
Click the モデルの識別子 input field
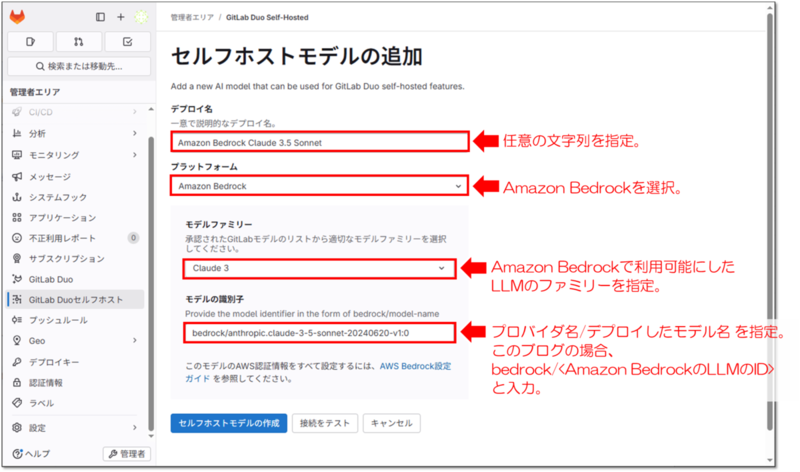pyautogui.click(x=319, y=333)
